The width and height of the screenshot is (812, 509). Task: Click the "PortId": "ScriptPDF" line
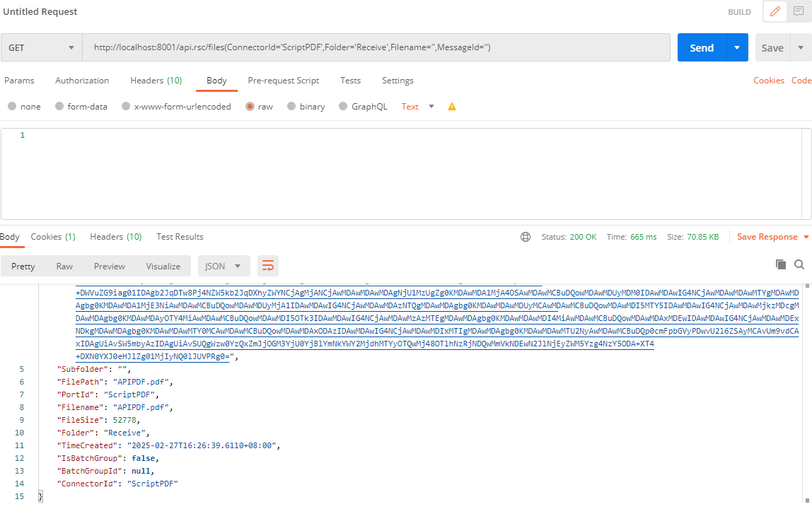click(108, 394)
